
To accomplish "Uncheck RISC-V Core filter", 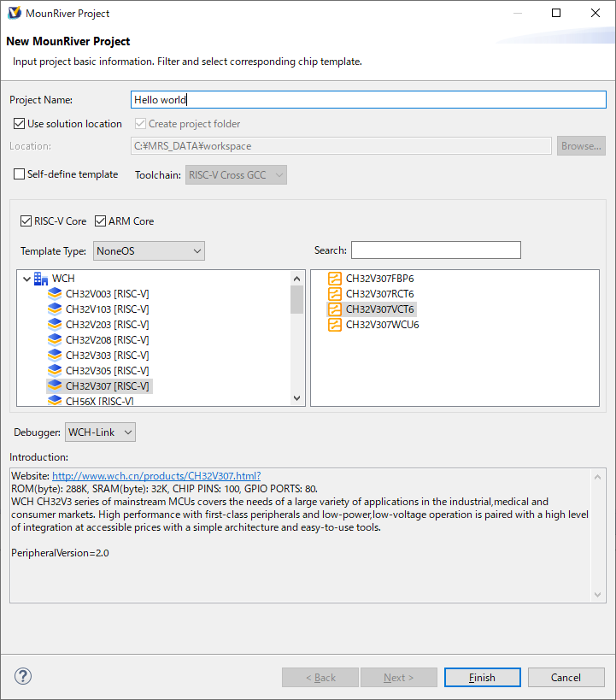I will click(26, 221).
